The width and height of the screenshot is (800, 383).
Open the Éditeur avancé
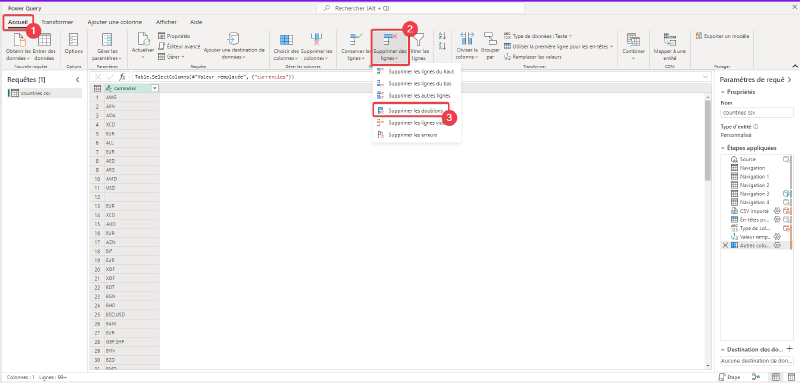click(x=179, y=46)
